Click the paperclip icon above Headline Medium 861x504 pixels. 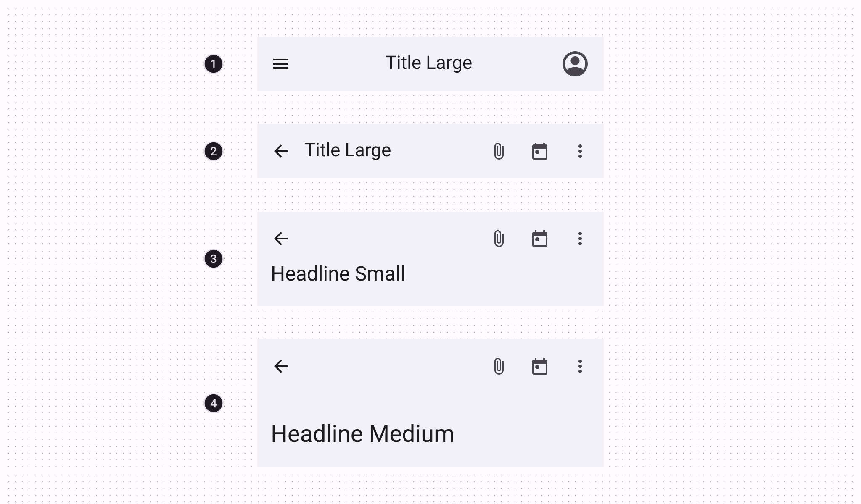[x=499, y=366]
